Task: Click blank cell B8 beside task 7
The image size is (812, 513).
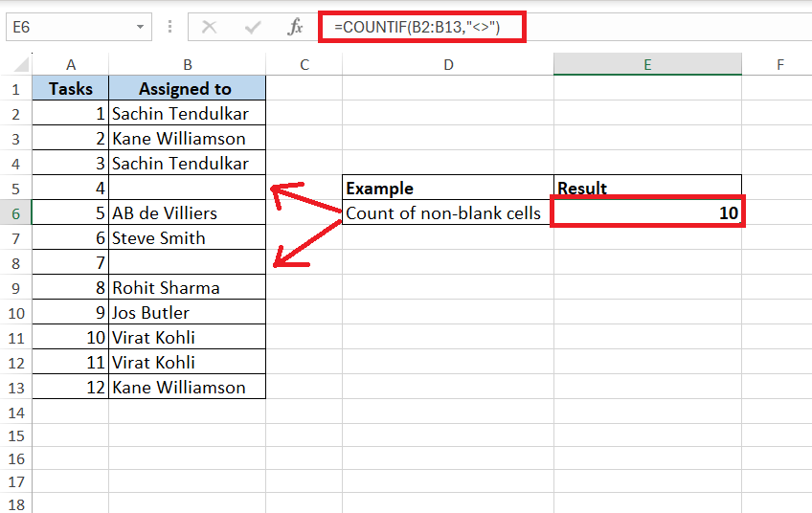Action: 188,262
